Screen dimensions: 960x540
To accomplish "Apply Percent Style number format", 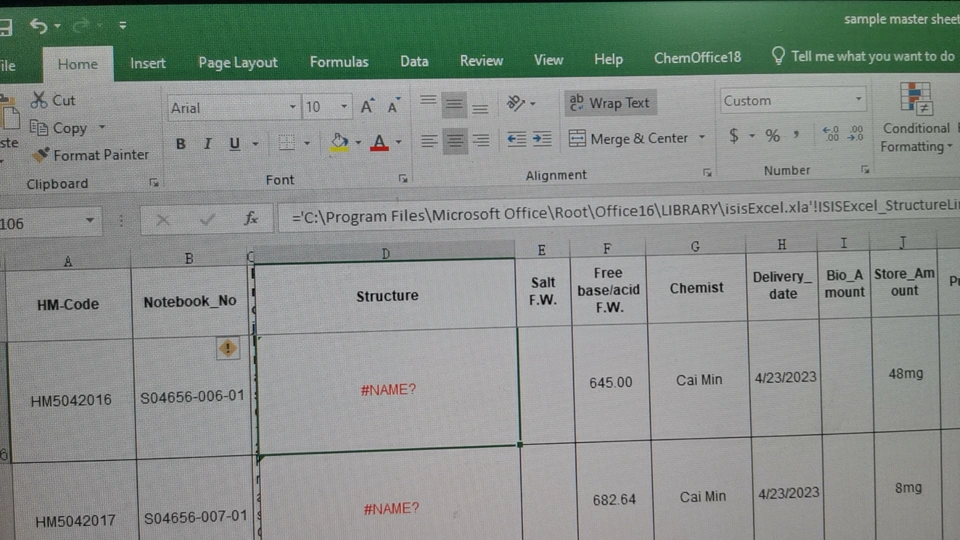I will 772,135.
